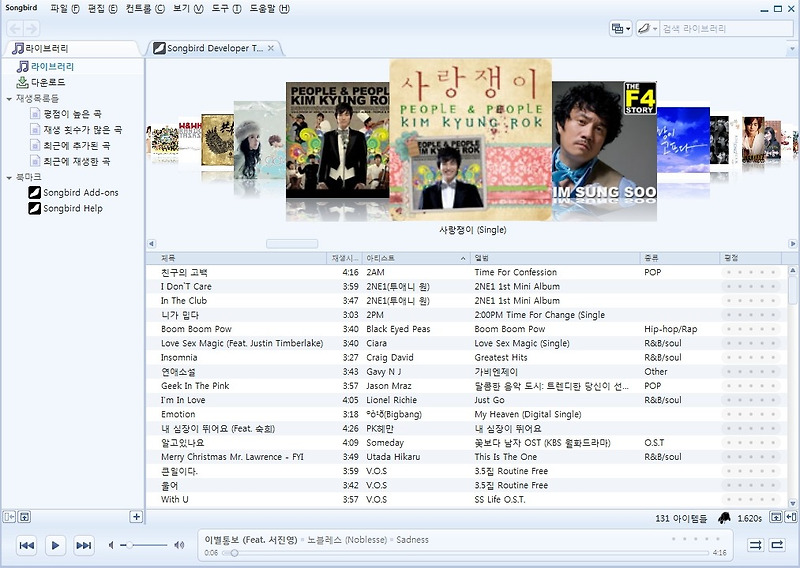Screen dimensions: 800x568
Task: Select the Kim Kyung Rok group album cover
Action: (337, 140)
